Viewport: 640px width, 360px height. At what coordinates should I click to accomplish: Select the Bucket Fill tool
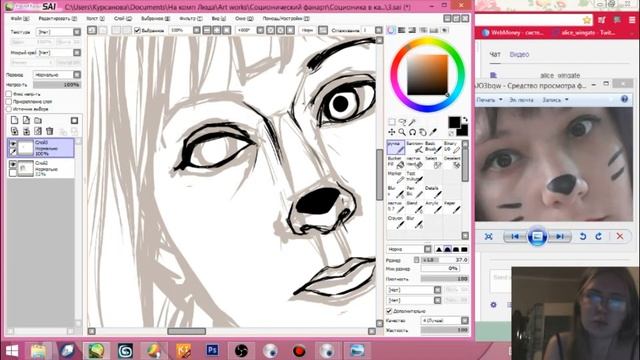point(396,162)
